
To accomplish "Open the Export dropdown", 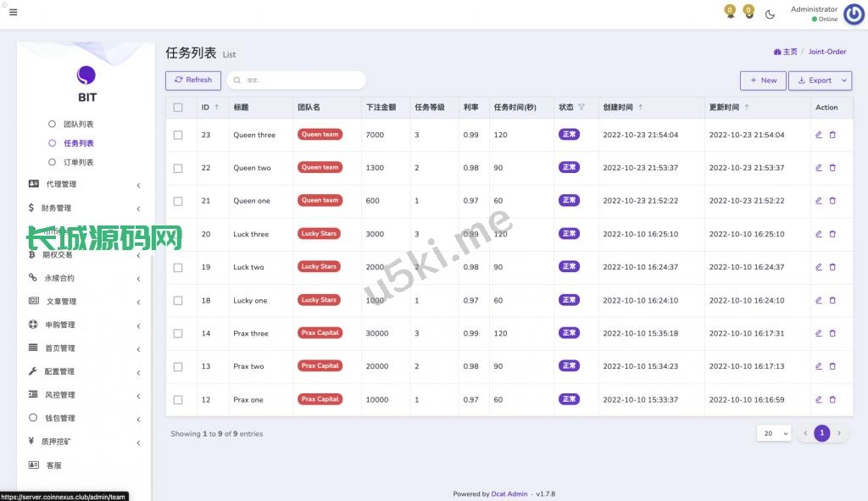I will pos(820,81).
